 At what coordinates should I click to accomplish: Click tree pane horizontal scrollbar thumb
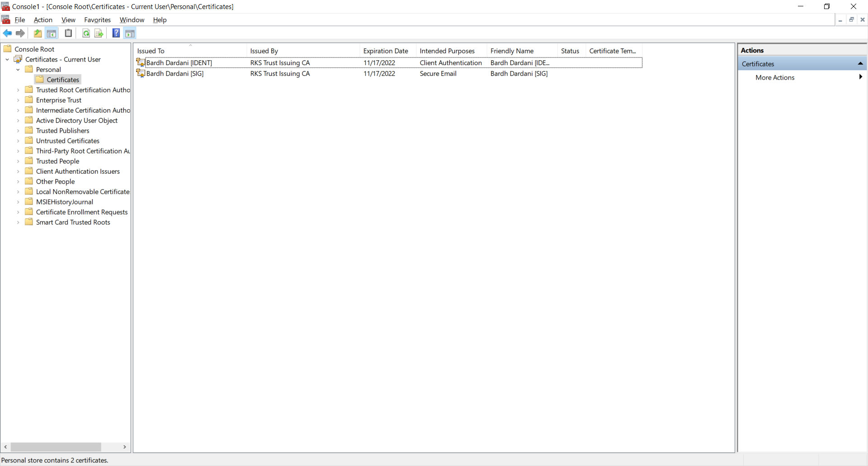tap(56, 447)
